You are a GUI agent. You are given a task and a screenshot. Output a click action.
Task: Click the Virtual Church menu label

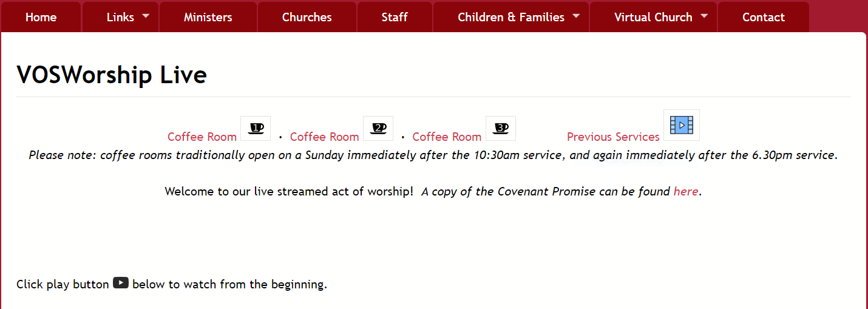pyautogui.click(x=653, y=17)
